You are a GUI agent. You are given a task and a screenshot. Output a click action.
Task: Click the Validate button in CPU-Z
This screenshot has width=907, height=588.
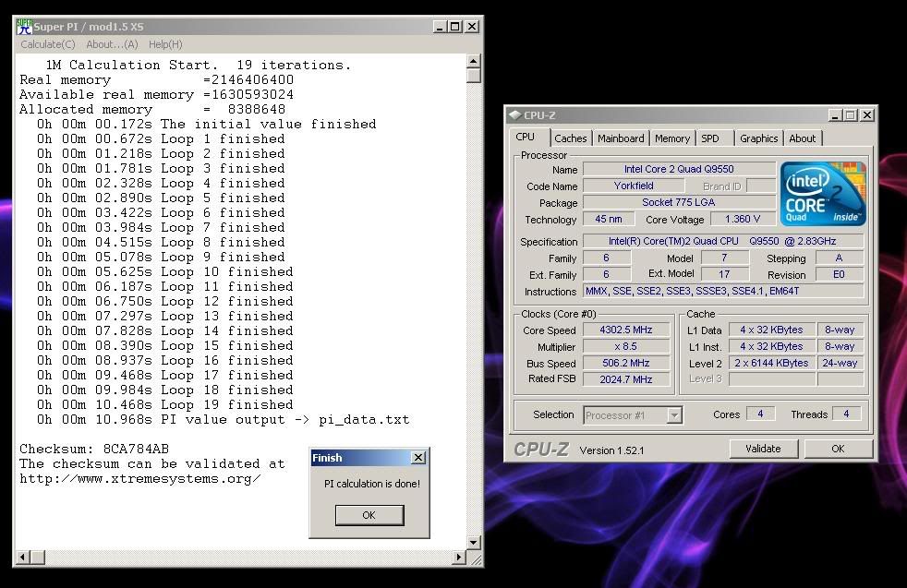tap(764, 449)
